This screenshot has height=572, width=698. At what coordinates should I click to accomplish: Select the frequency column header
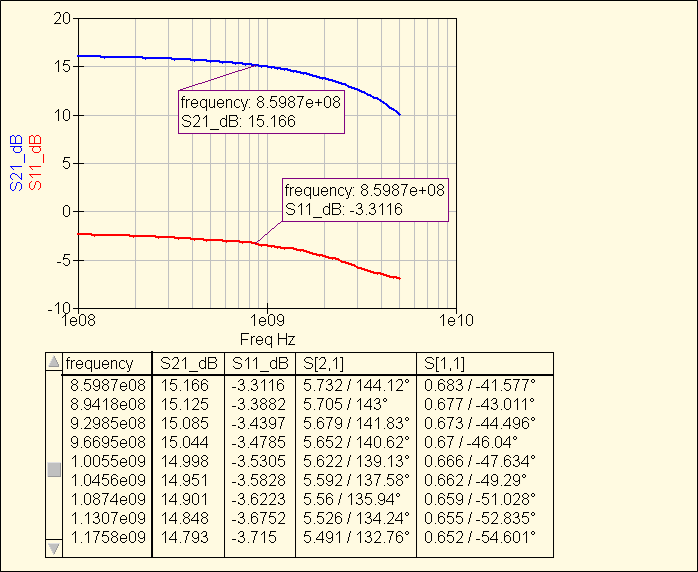tap(100, 364)
